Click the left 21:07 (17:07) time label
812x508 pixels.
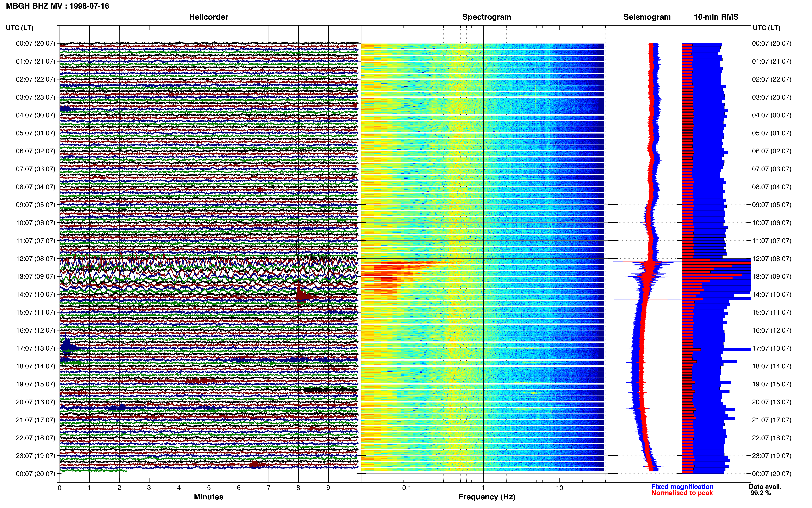[x=36, y=420]
